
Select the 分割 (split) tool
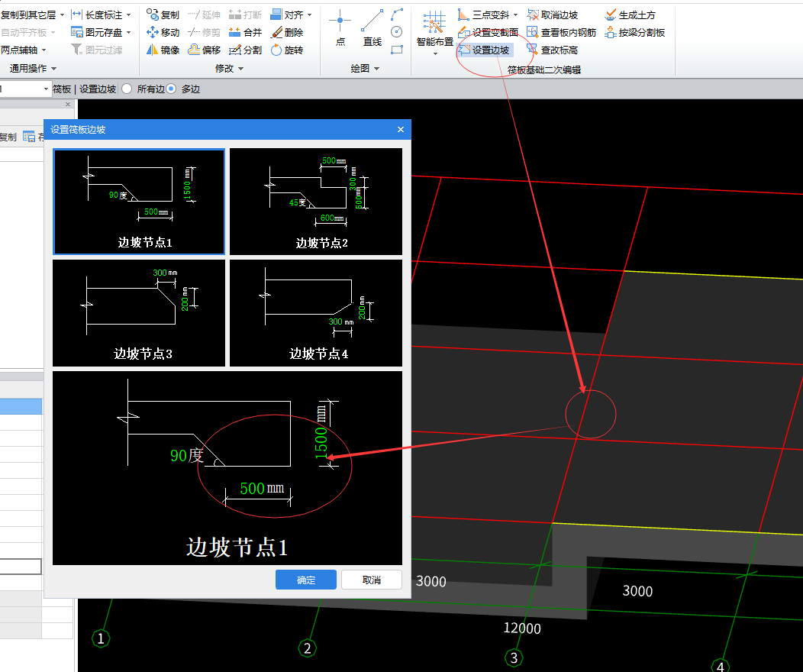click(245, 50)
